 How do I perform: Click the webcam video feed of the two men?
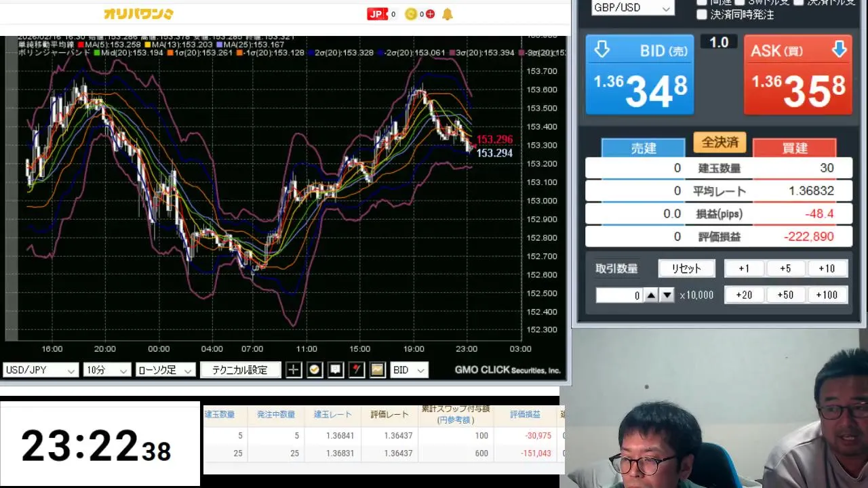(x=716, y=409)
